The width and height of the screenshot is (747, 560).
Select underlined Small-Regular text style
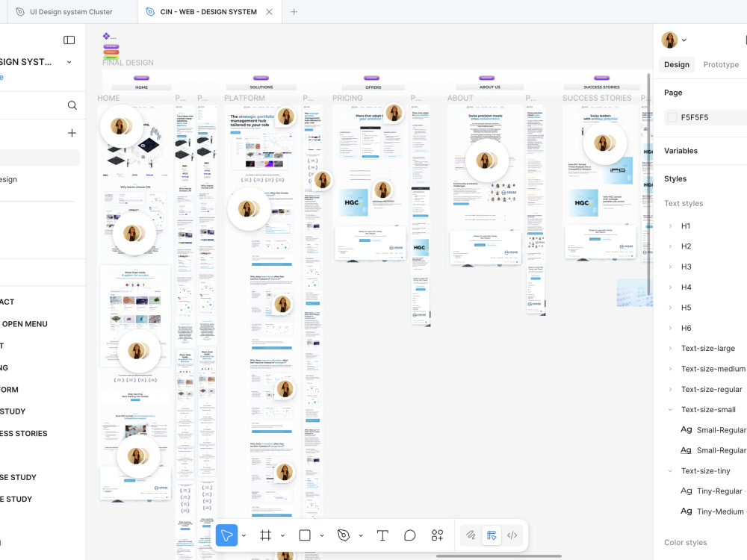(x=713, y=450)
